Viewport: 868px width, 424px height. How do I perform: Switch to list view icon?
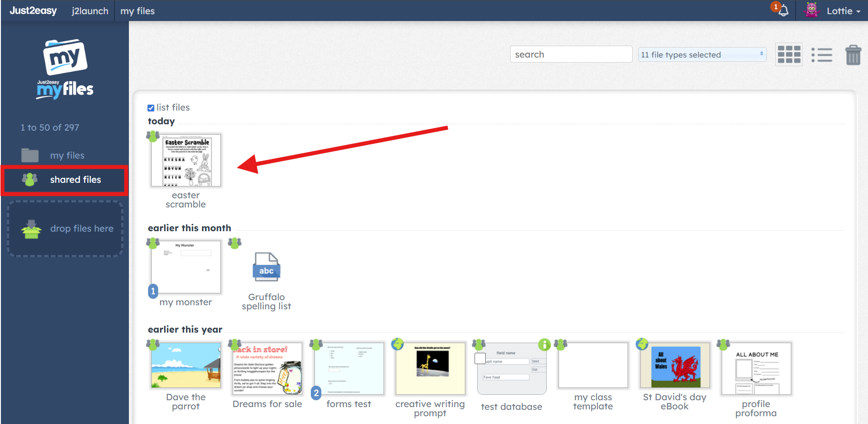[x=822, y=55]
